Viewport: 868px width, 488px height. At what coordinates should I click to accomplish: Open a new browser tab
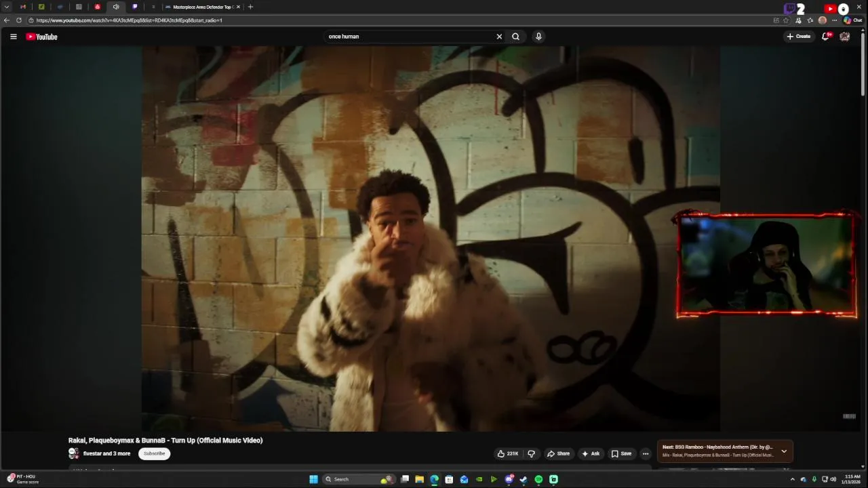point(250,7)
